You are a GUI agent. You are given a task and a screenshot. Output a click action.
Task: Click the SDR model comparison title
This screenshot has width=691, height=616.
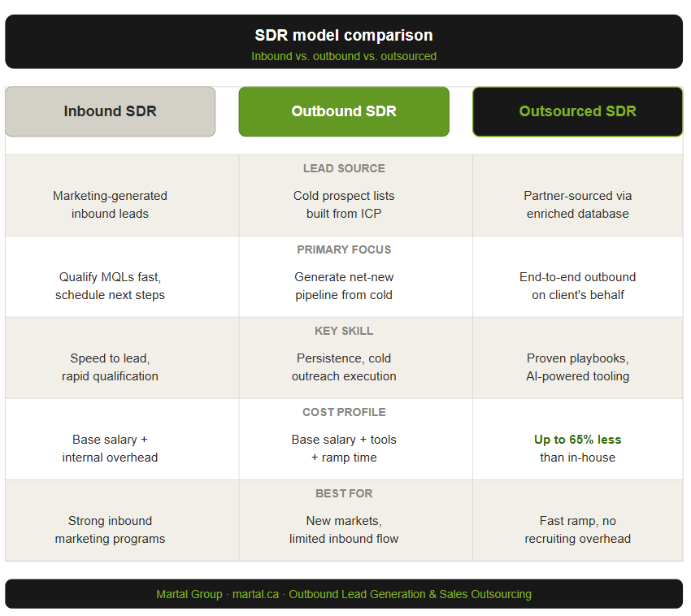pyautogui.click(x=343, y=35)
